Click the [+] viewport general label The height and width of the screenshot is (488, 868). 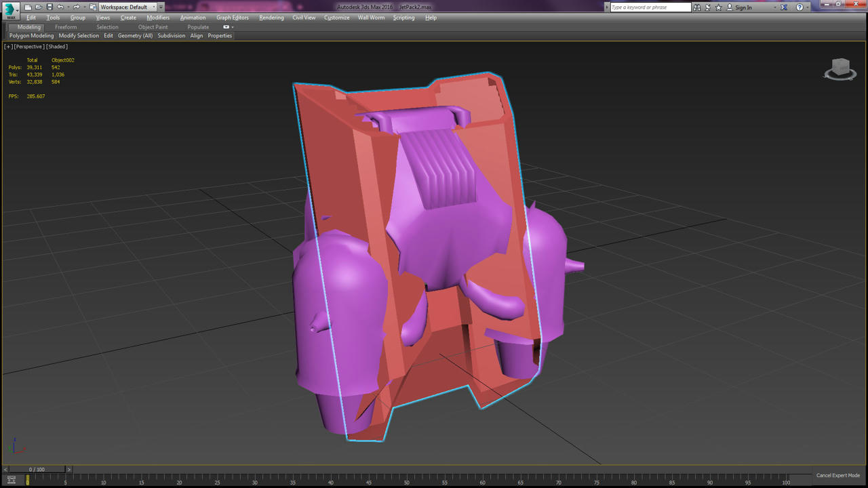pos(8,47)
